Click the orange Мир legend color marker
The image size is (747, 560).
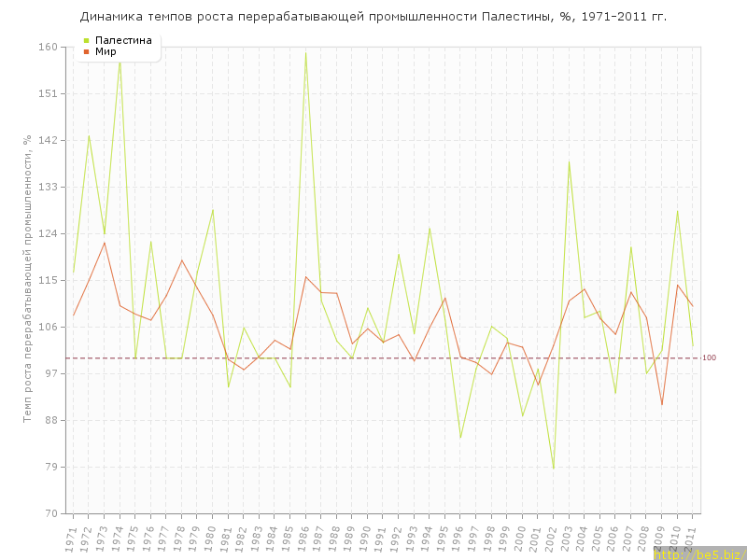(x=87, y=51)
